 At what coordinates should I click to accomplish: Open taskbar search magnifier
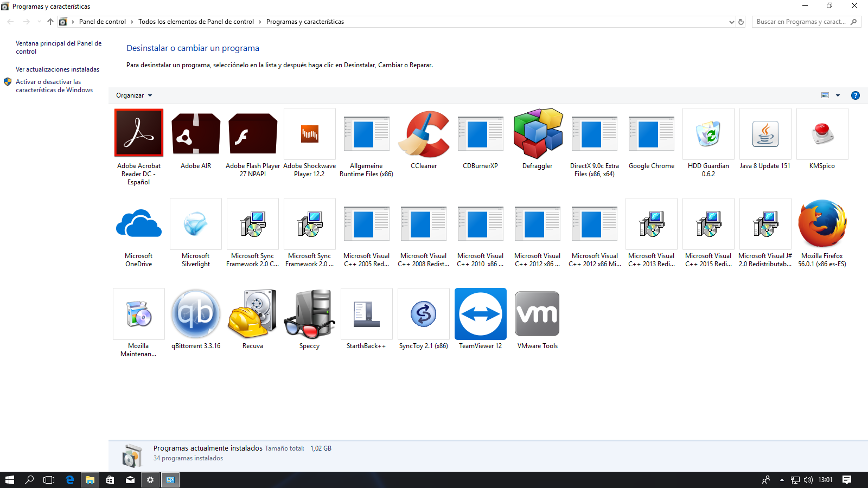pos(30,480)
